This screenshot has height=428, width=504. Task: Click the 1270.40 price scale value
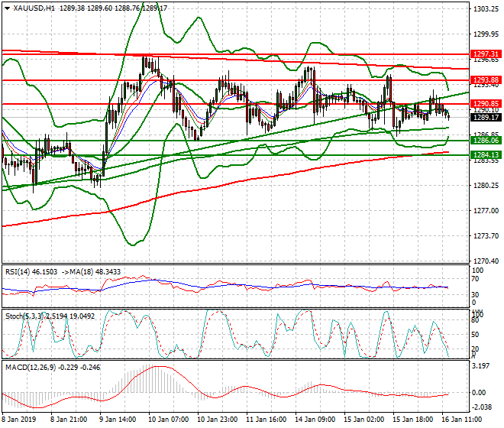pyautogui.click(x=486, y=261)
